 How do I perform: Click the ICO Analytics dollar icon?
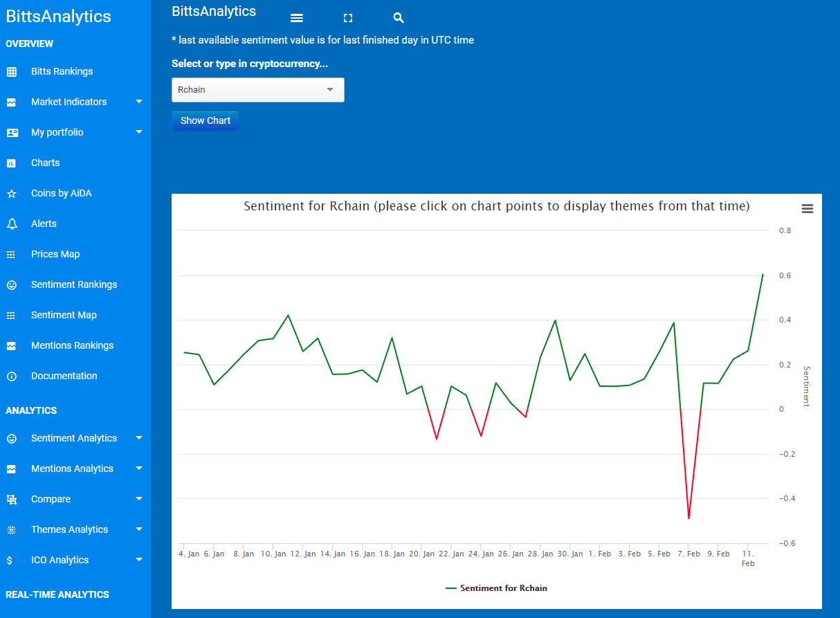pyautogui.click(x=10, y=560)
